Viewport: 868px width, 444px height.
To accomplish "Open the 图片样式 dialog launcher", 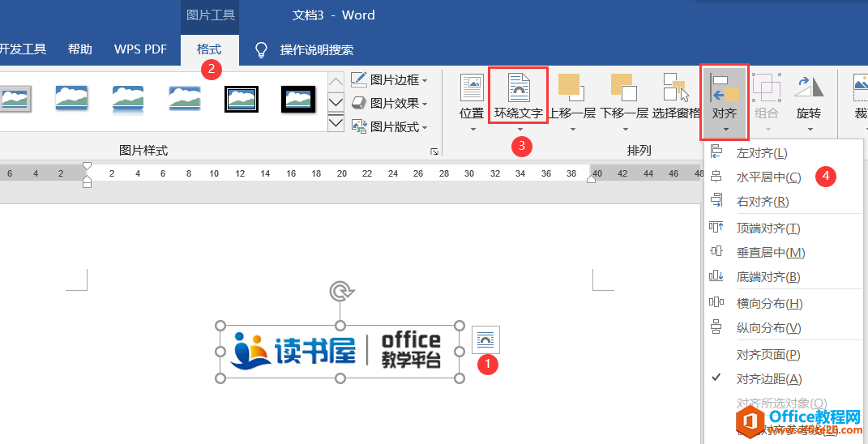I will click(x=434, y=152).
